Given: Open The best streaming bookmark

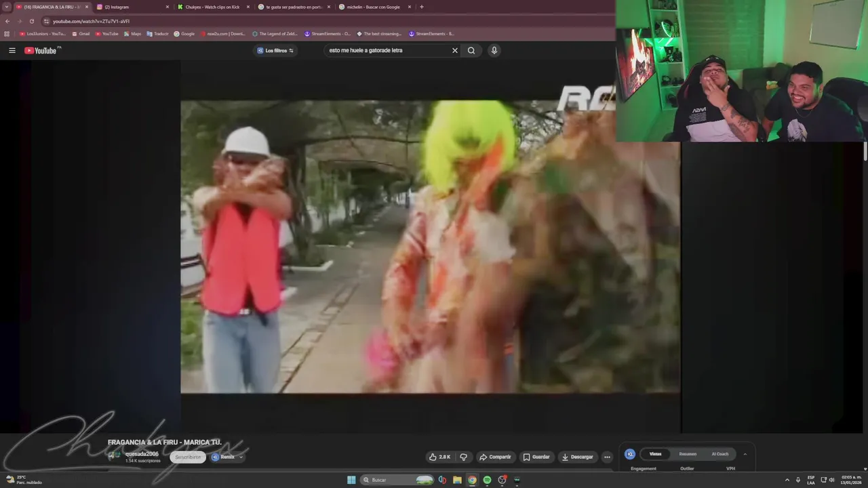Looking at the screenshot, I should (x=380, y=33).
